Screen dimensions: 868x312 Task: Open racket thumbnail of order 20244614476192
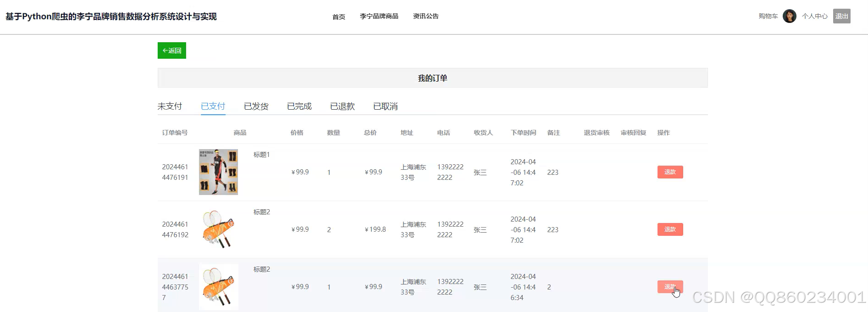tap(218, 229)
